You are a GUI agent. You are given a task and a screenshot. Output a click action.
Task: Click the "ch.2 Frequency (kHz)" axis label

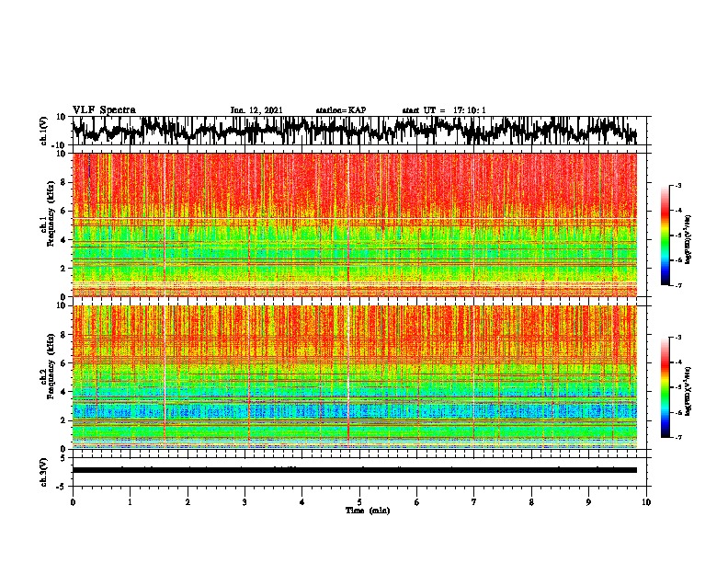tap(48, 366)
